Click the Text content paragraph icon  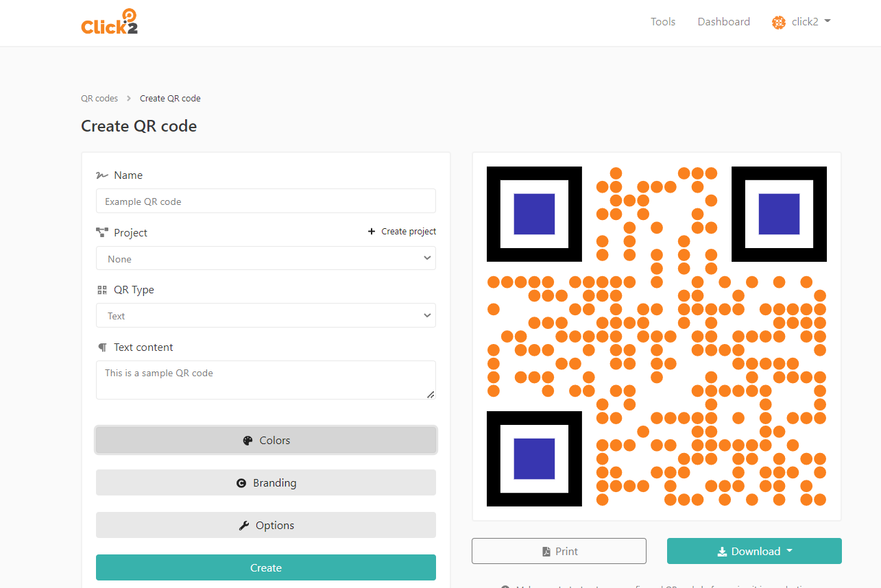click(x=102, y=347)
